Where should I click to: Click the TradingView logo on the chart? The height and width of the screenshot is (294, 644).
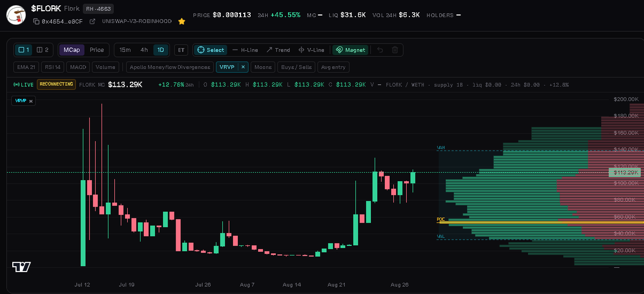pos(21,267)
